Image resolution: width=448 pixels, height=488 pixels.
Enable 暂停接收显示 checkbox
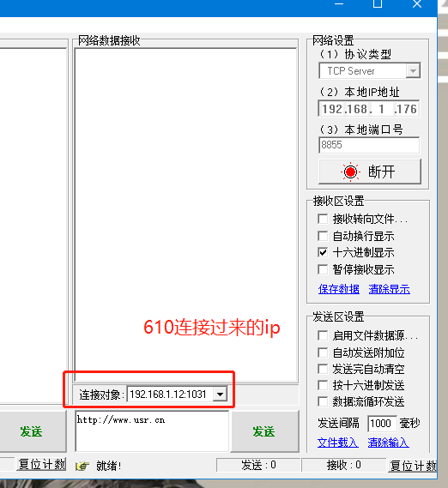click(323, 269)
